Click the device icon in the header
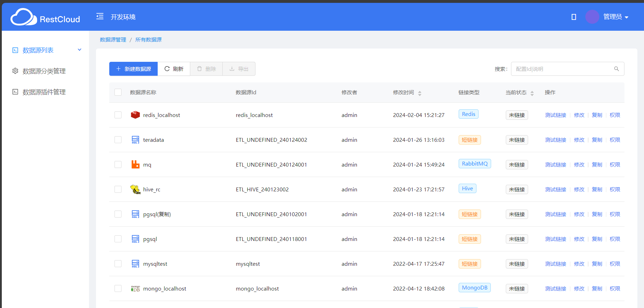Viewport: 644px width, 308px height. click(x=573, y=17)
